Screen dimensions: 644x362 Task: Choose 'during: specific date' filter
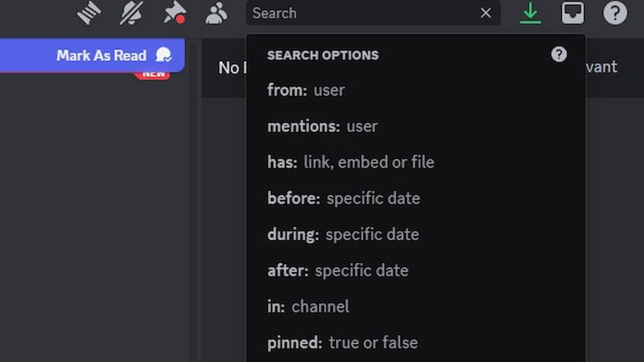coord(416,234)
